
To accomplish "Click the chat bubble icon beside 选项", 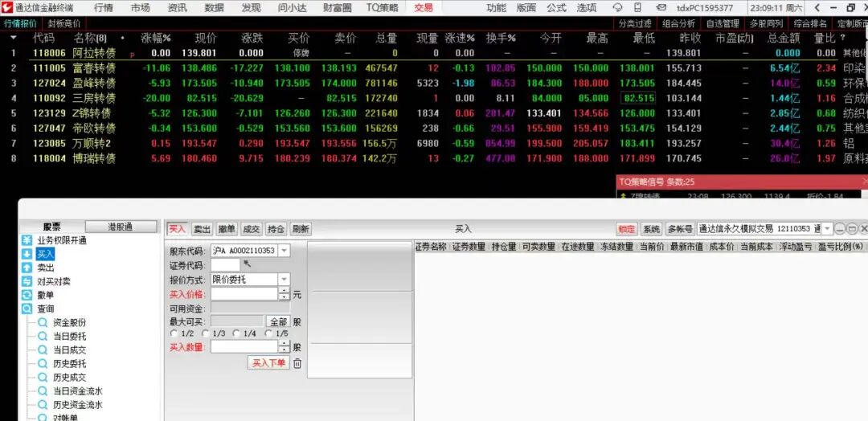I will click(x=618, y=8).
